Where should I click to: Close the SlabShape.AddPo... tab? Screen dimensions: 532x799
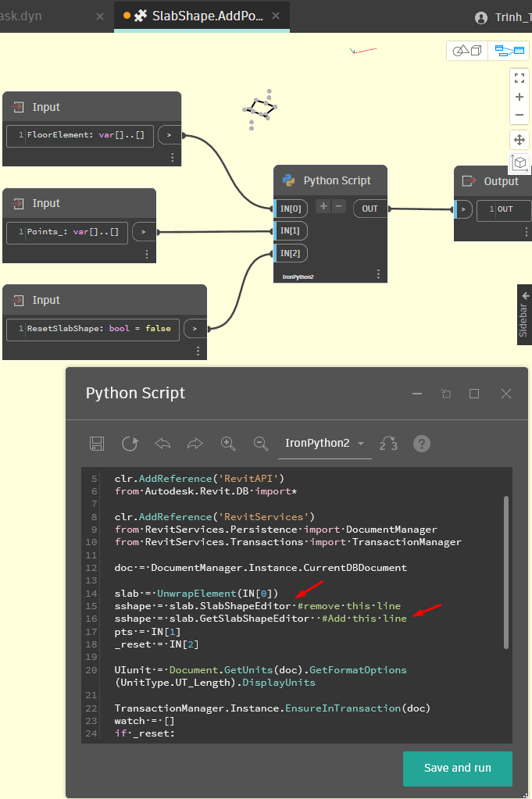coord(276,16)
